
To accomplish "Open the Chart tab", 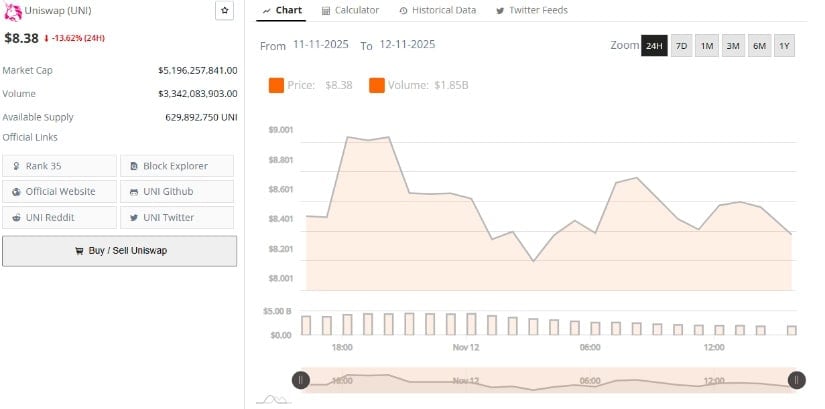I will point(281,10).
